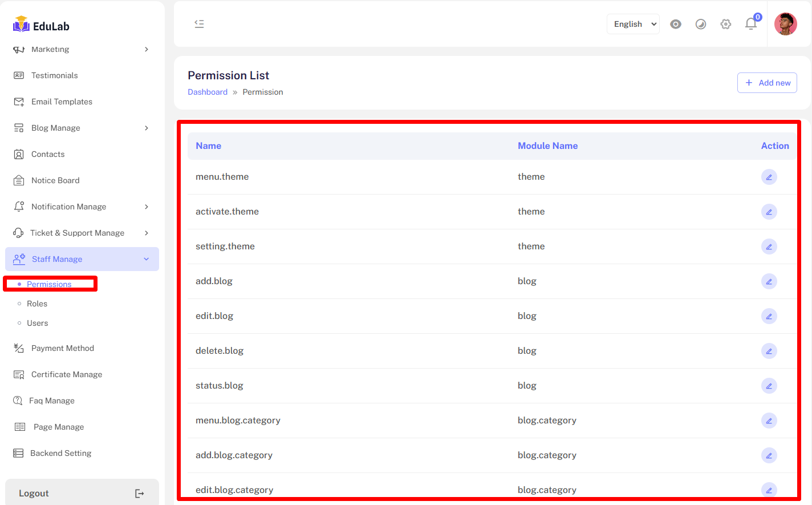Edit the delete.blog permission
The image size is (812, 505).
pyautogui.click(x=769, y=351)
